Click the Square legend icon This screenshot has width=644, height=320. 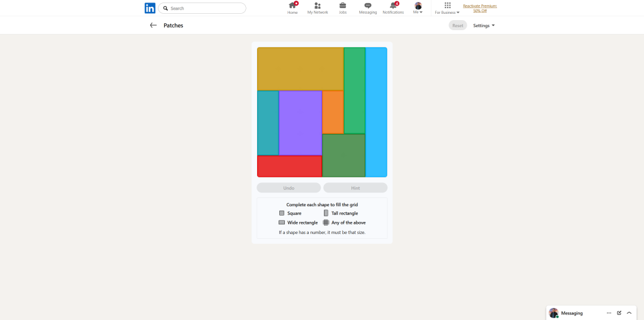point(282,213)
